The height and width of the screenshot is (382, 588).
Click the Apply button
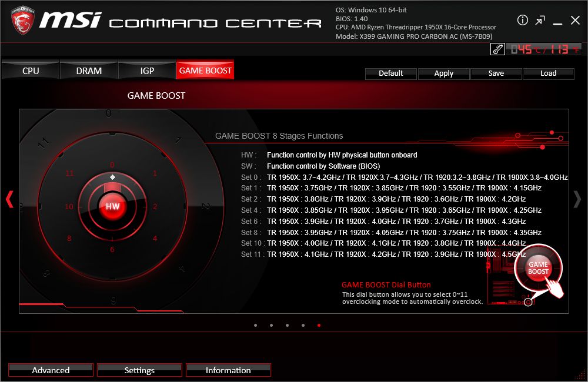[443, 73]
